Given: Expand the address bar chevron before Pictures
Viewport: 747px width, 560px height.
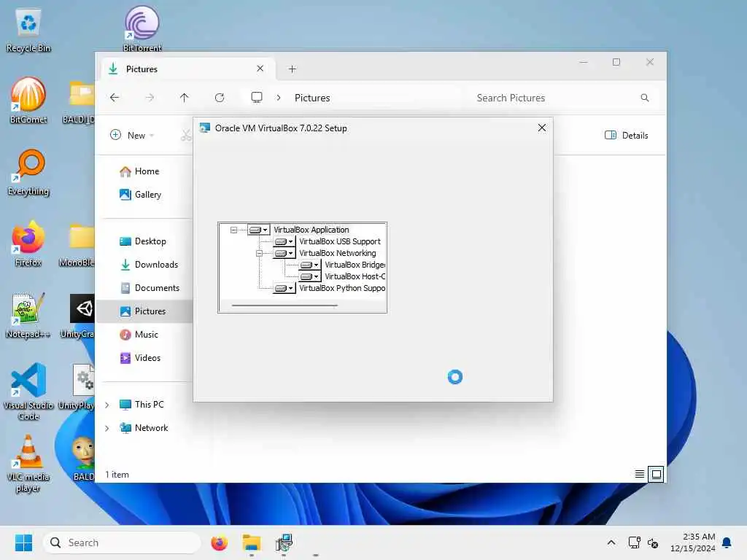Looking at the screenshot, I should pyautogui.click(x=278, y=98).
